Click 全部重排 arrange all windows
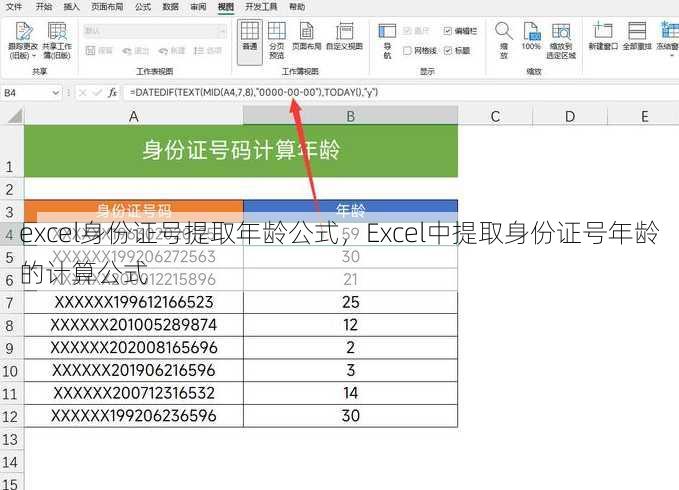This screenshot has height=490, width=679. point(637,36)
